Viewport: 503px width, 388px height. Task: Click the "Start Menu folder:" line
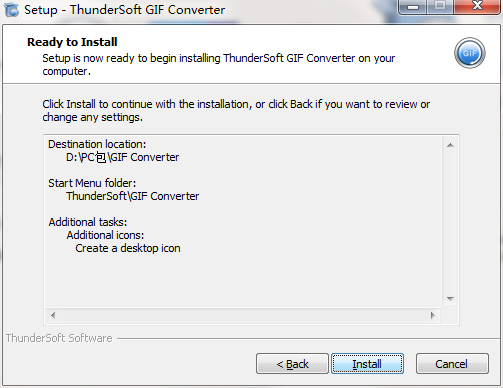click(x=92, y=183)
